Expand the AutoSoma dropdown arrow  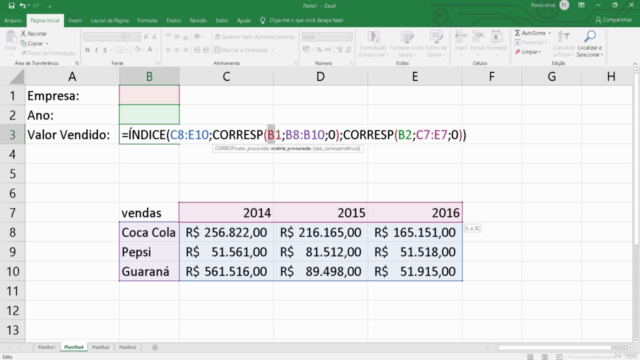click(549, 33)
